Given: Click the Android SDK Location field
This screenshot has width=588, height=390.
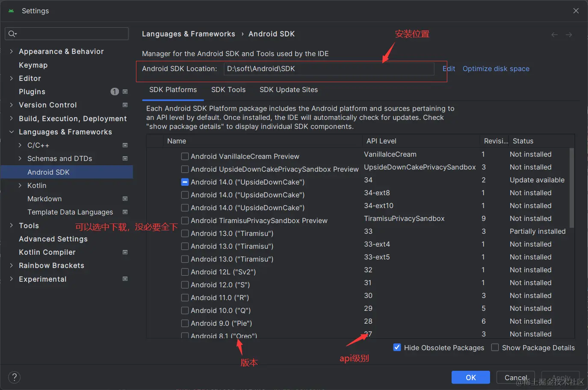Looking at the screenshot, I should (x=328, y=68).
